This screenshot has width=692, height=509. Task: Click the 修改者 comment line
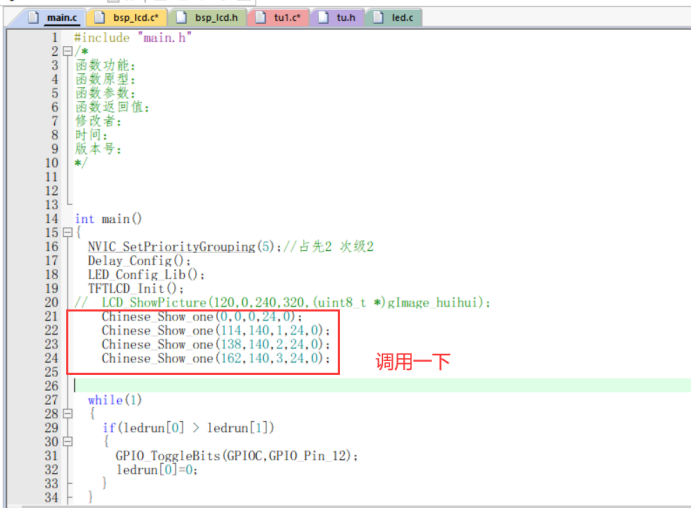pos(98,121)
